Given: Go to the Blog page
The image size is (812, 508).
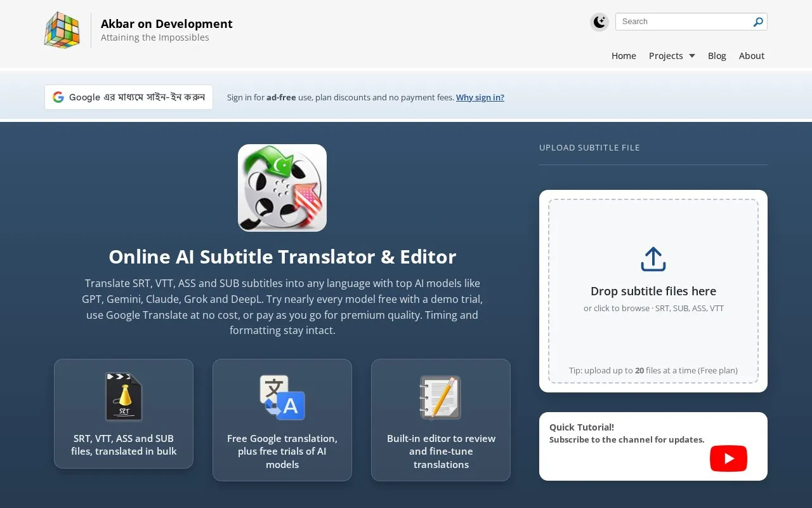Looking at the screenshot, I should click(x=717, y=56).
